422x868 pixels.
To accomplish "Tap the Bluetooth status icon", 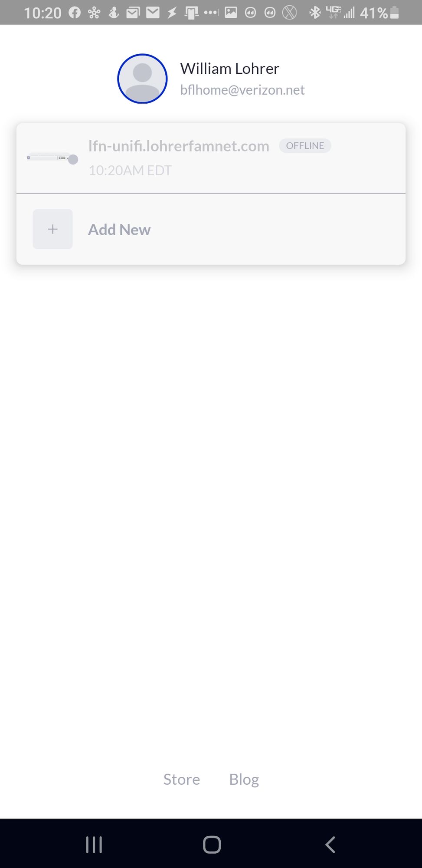I will coord(315,13).
